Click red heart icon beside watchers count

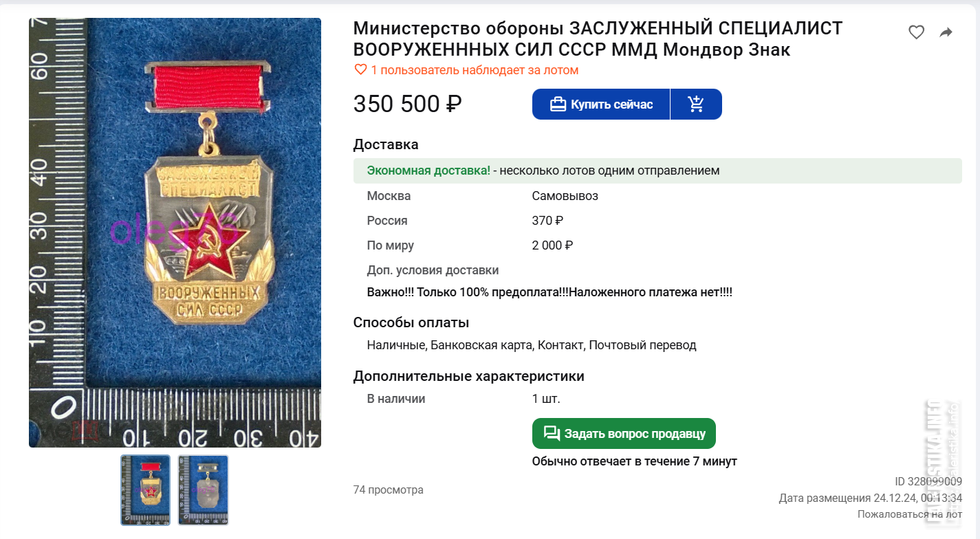(360, 69)
